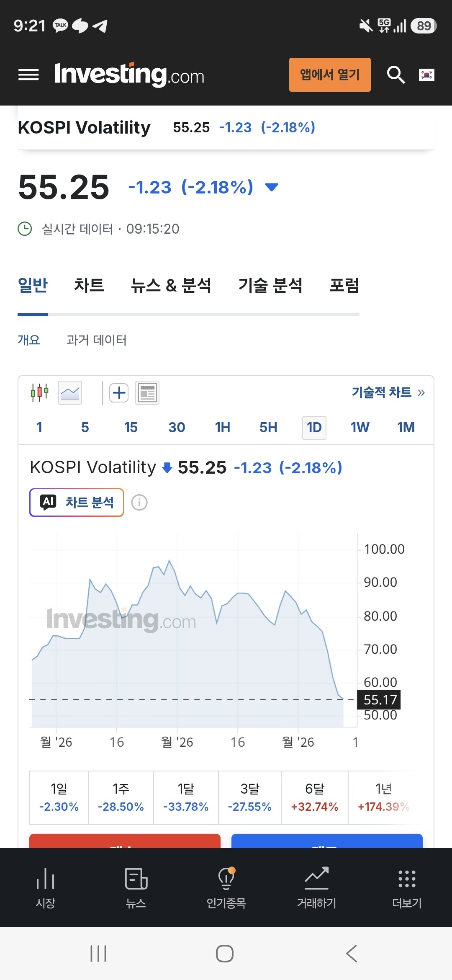Open the hamburger navigation menu
Screen dimensions: 452x980
coord(28,75)
